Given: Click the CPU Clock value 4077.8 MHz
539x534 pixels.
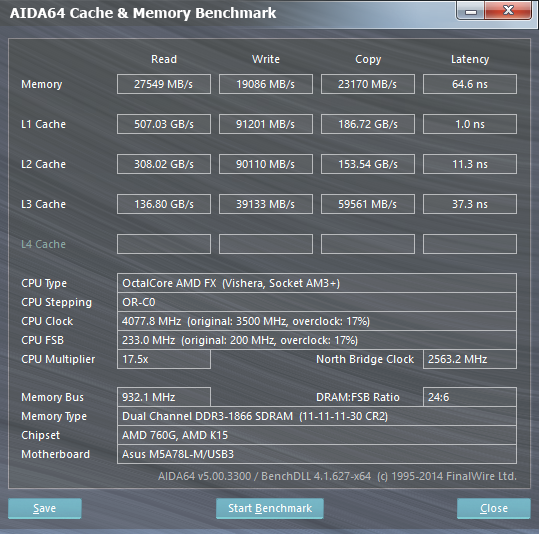Looking at the screenshot, I should tap(317, 321).
